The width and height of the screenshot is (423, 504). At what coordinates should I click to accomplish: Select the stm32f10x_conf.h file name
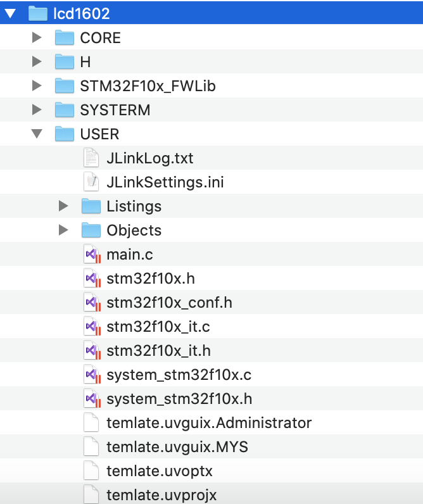pos(169,303)
